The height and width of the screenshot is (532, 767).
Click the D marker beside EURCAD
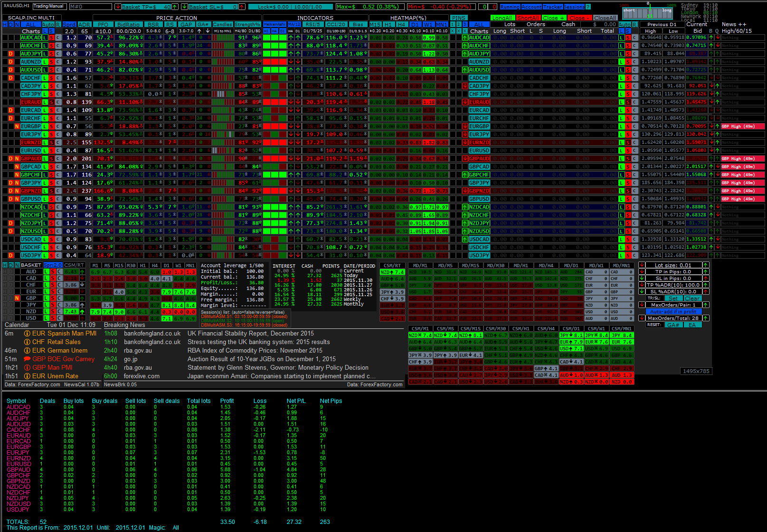point(11,110)
